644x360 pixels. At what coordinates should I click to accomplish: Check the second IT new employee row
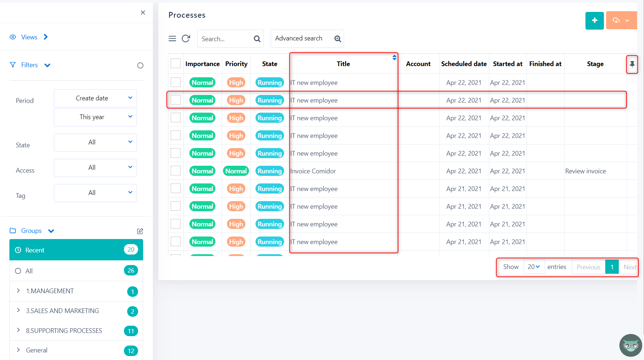point(176,100)
